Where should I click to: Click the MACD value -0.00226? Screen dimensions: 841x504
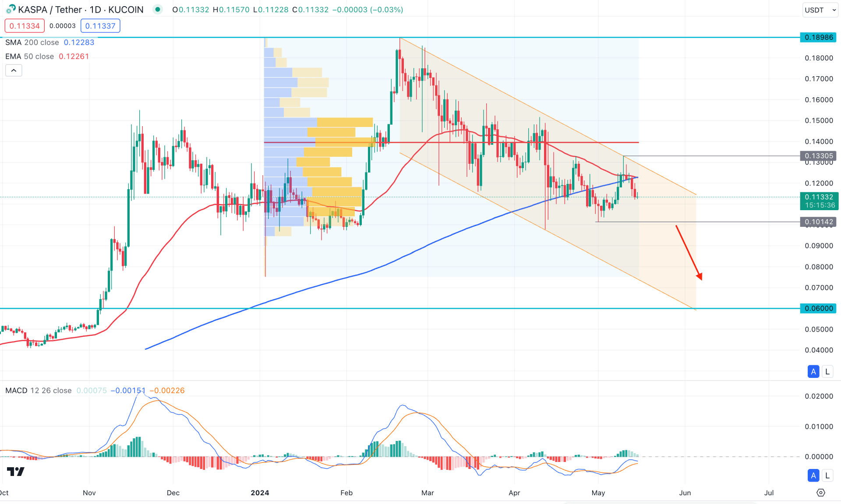[167, 391]
